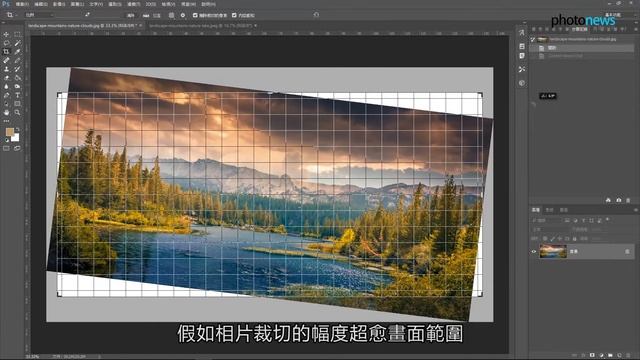The height and width of the screenshot is (360, 640).
Task: Select the Zoom magnifier tool
Action: (x=17, y=112)
